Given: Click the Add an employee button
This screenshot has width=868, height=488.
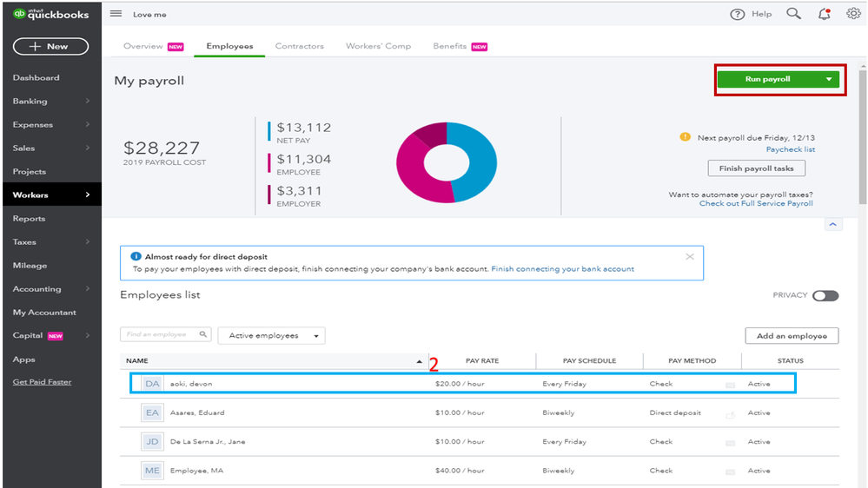Looking at the screenshot, I should point(792,336).
